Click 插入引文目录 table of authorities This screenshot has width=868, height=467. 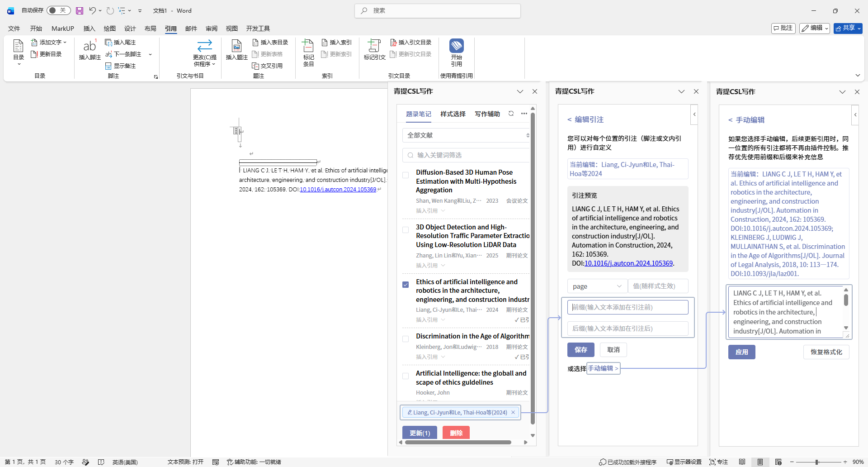click(410, 42)
